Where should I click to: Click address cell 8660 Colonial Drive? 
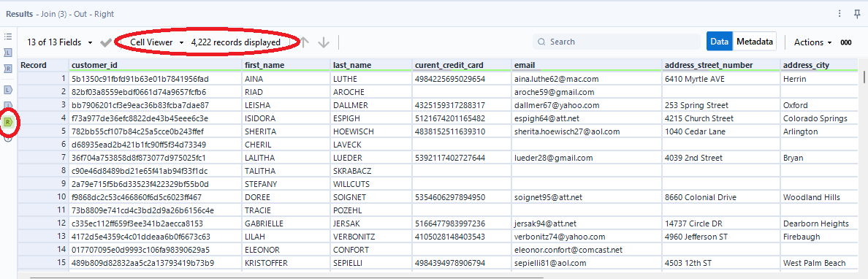pyautogui.click(x=721, y=197)
